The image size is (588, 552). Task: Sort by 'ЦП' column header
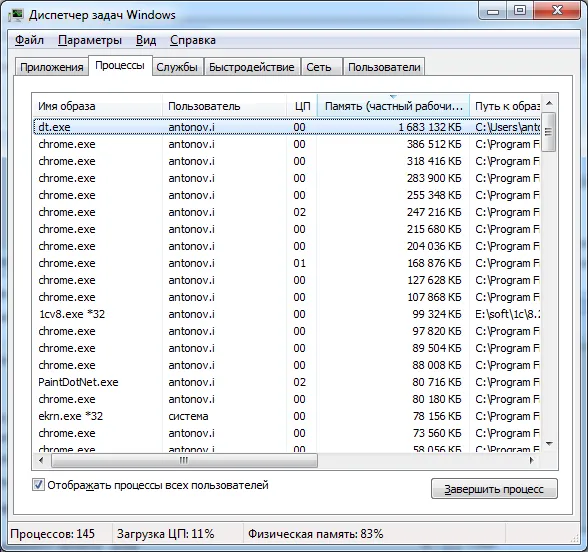[x=302, y=106]
